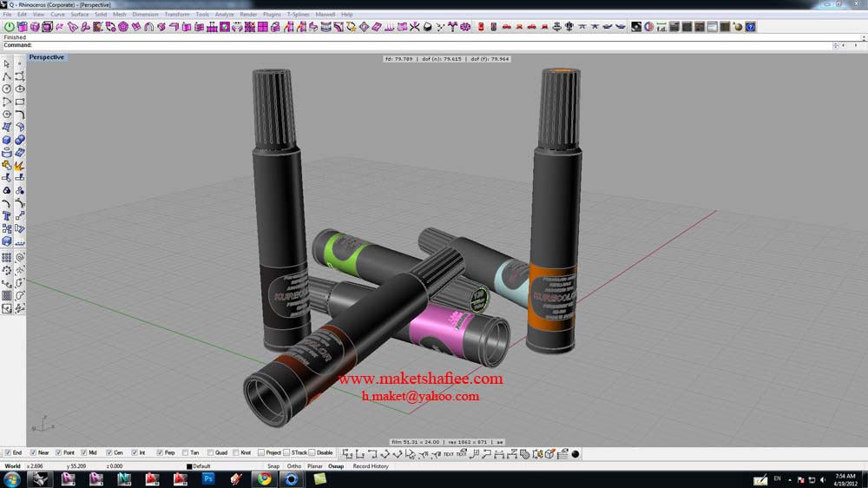Image resolution: width=868 pixels, height=488 pixels.
Task: Open the World coordinate system selector
Action: (12, 466)
